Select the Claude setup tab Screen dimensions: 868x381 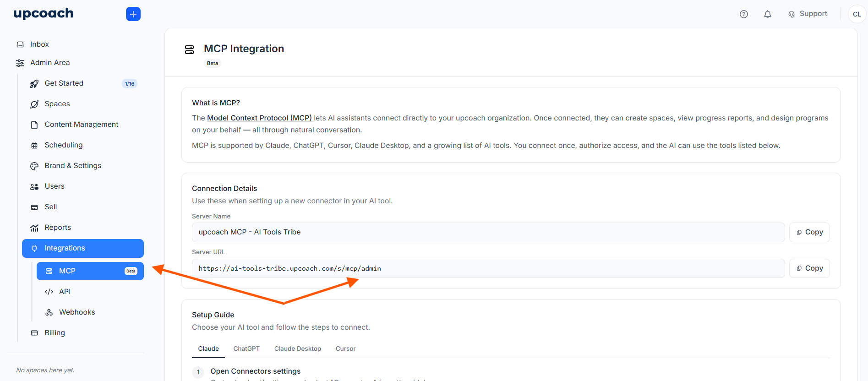(x=208, y=349)
